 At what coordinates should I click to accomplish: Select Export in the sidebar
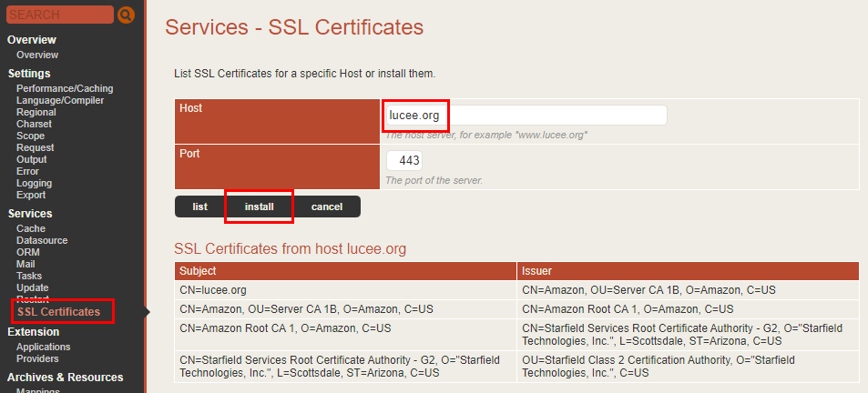click(x=31, y=195)
